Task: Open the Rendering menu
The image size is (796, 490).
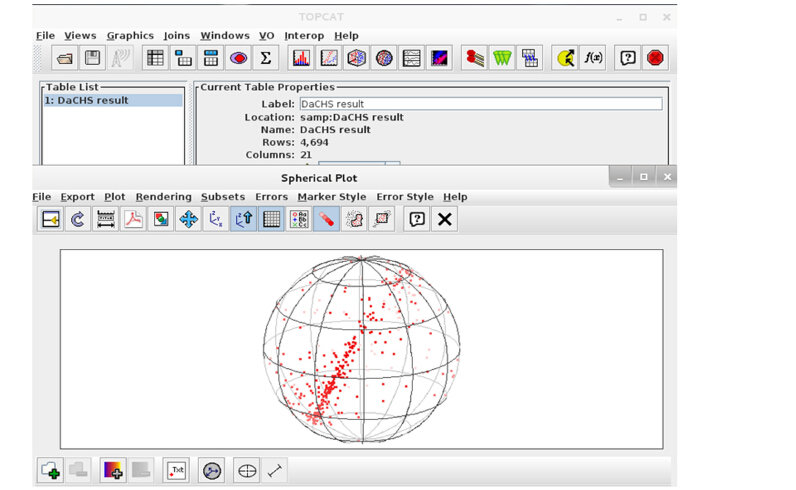Action: pyautogui.click(x=163, y=197)
